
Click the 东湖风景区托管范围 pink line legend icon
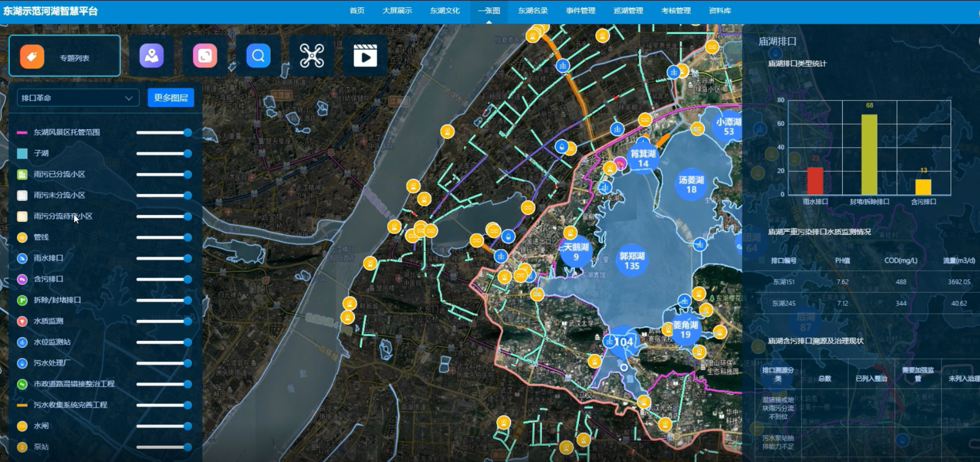[x=22, y=133]
